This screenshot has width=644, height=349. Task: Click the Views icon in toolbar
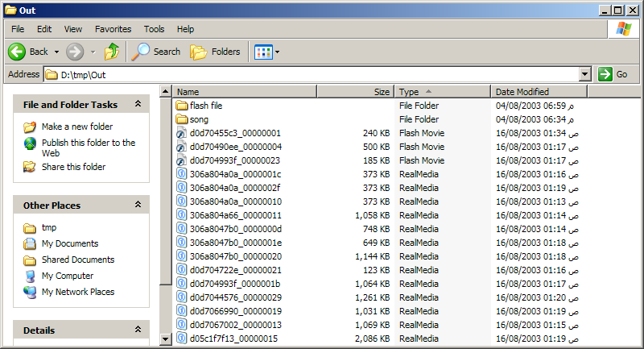tap(263, 52)
